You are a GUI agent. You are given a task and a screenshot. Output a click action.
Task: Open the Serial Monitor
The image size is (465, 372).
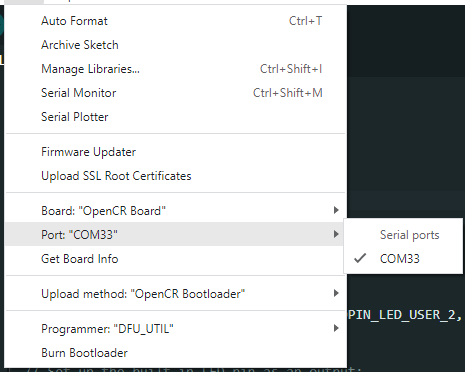[x=175, y=93]
